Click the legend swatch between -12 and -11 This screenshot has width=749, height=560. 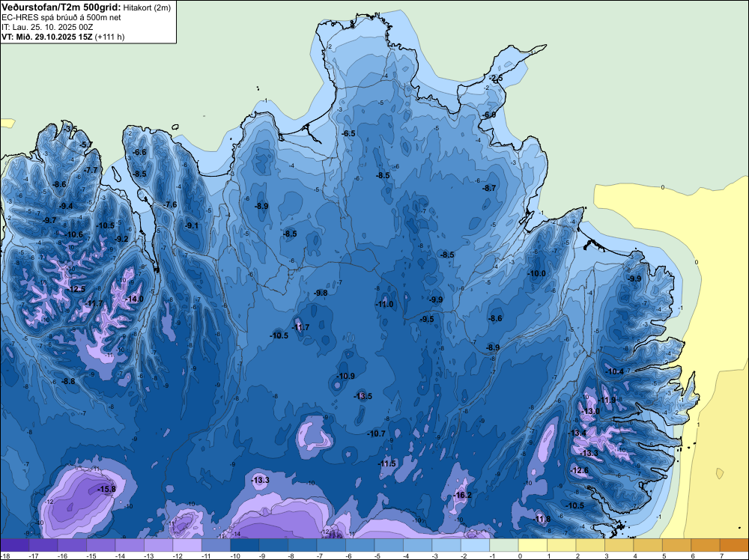187,545
